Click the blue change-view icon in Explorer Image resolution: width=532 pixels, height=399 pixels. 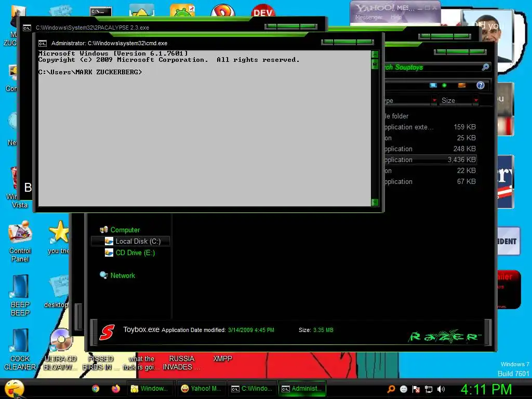[x=433, y=85]
